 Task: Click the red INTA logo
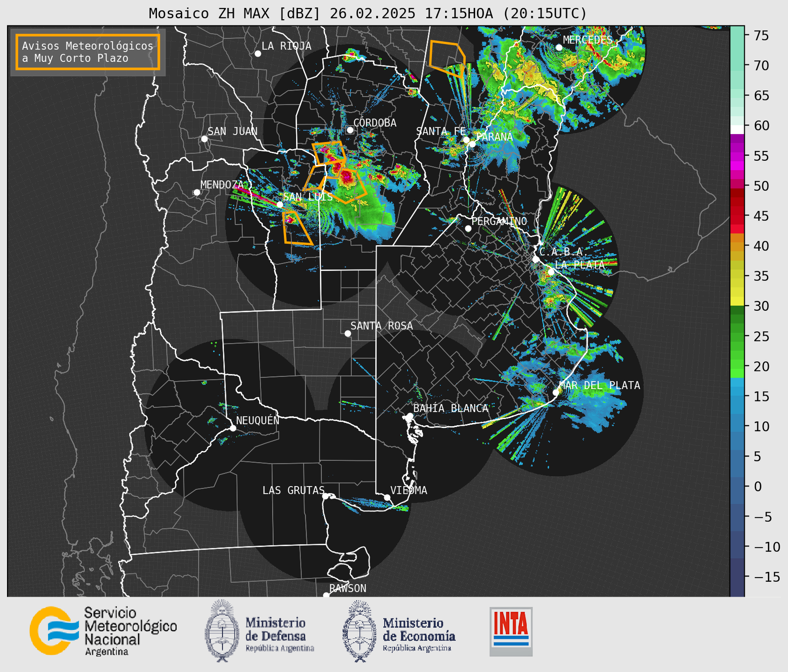(x=511, y=631)
